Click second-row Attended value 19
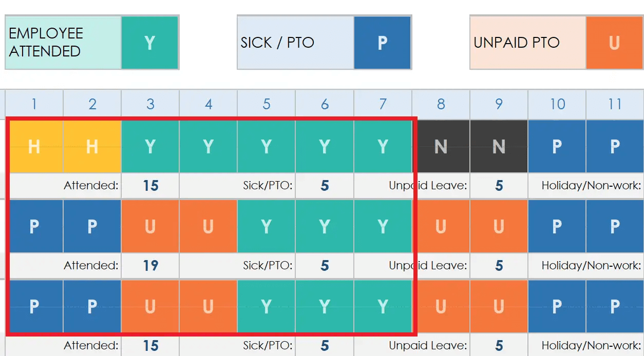 [150, 266]
